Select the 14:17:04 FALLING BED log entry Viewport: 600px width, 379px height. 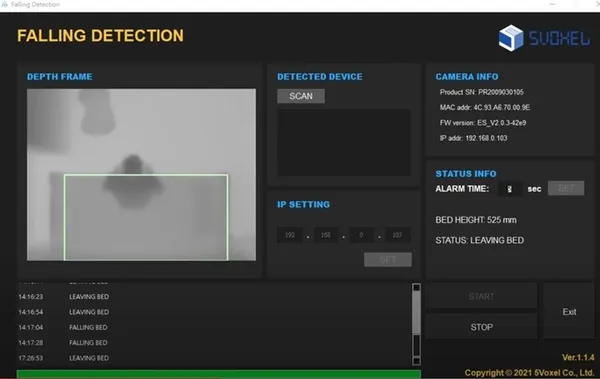[x=63, y=327]
